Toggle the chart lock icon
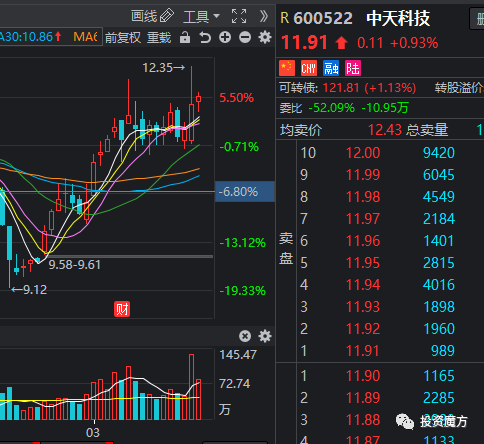Screen dimensions: 484x444 185,37
